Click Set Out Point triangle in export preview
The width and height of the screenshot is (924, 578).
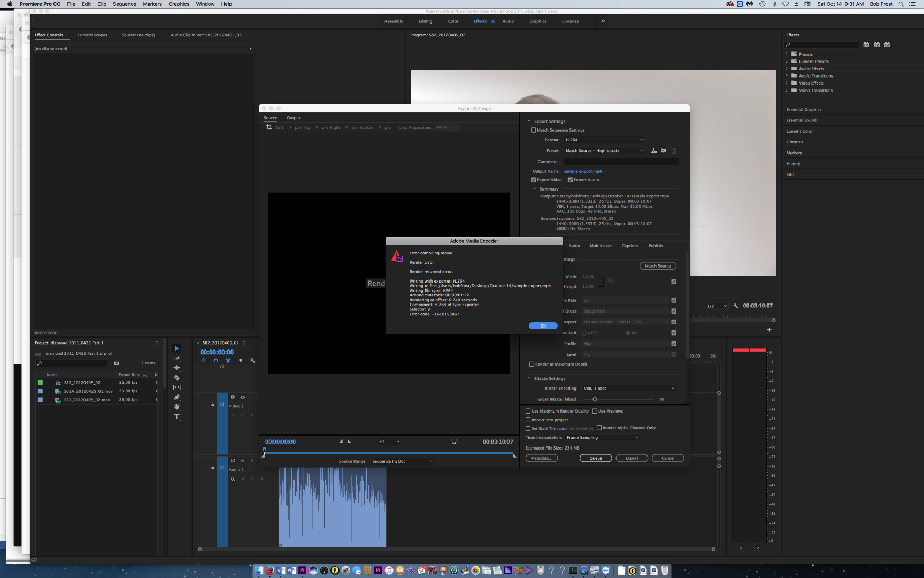pyautogui.click(x=349, y=442)
